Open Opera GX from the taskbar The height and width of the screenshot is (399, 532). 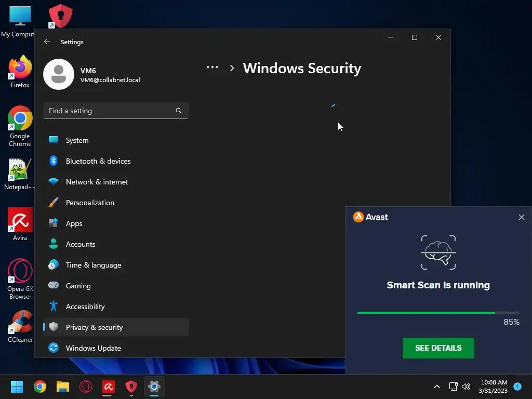click(x=86, y=387)
